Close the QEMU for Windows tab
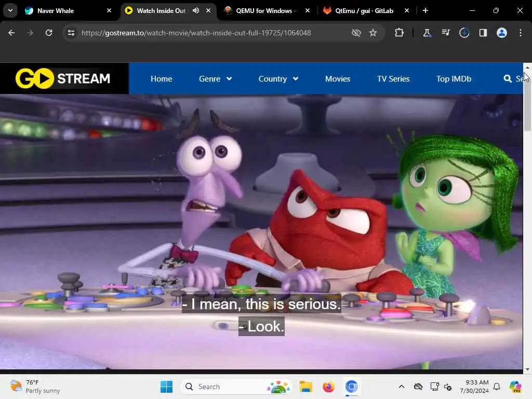Viewport: 532px width, 399px height. click(308, 10)
